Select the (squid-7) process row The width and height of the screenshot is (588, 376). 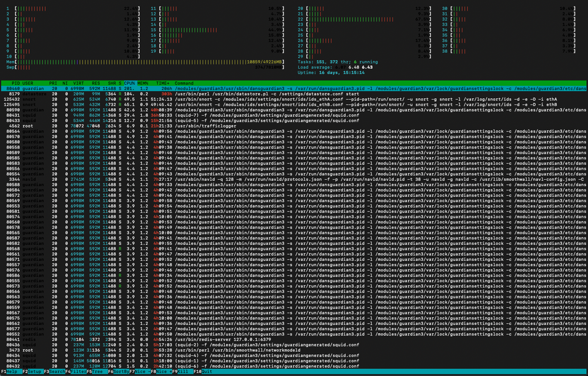tap(293, 115)
